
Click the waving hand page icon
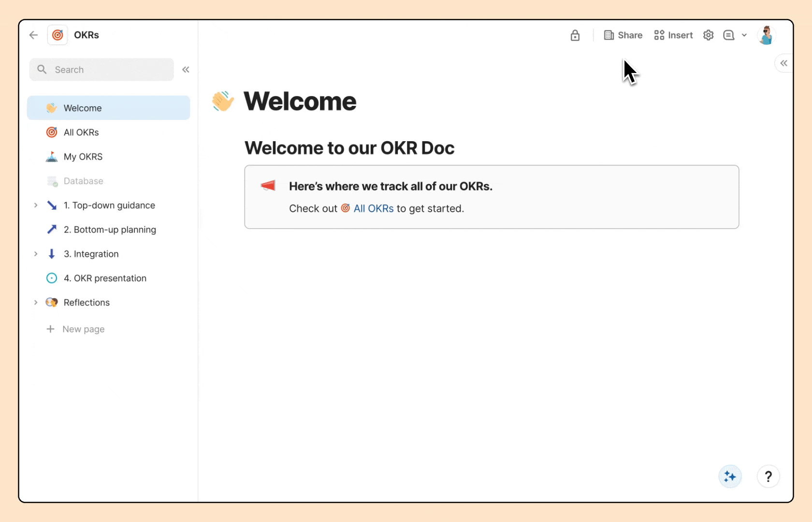223,101
